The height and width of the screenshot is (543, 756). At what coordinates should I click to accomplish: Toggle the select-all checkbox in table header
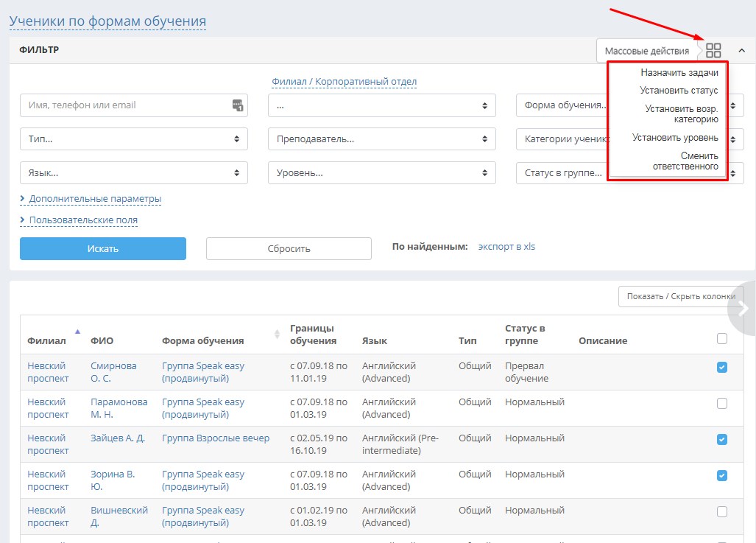tap(721, 339)
